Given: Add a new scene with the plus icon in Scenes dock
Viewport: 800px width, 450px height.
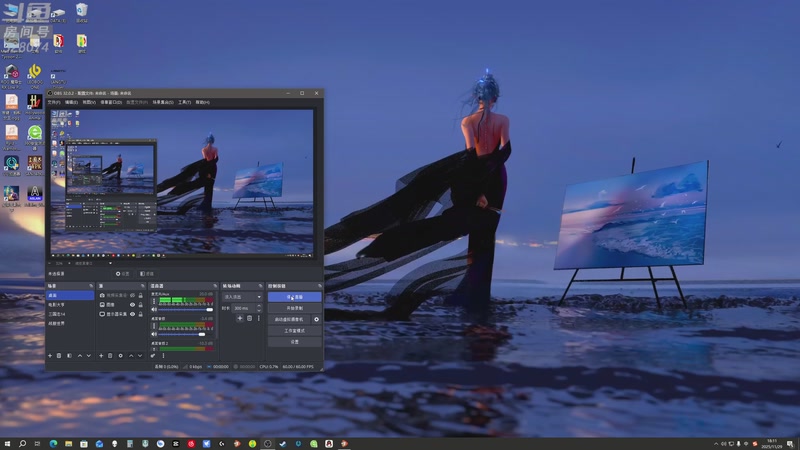Looking at the screenshot, I should pos(50,356).
